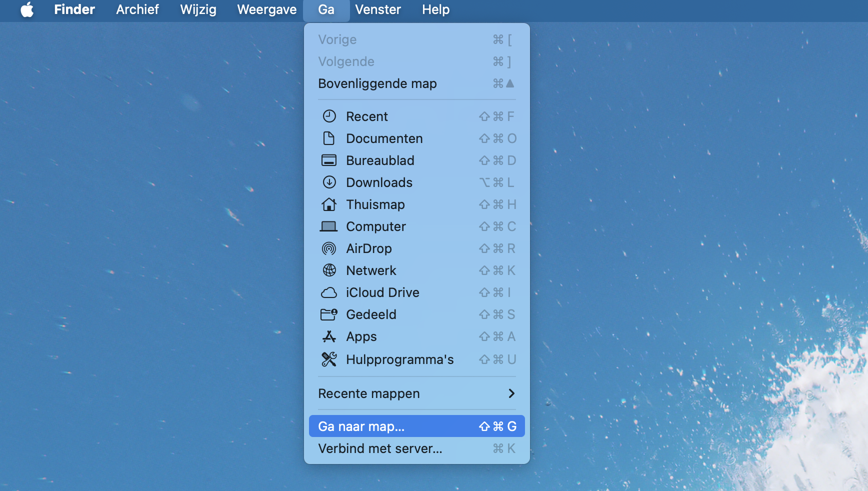Click the Documenten page icon
Screen dimensions: 868x491
pyautogui.click(x=329, y=138)
